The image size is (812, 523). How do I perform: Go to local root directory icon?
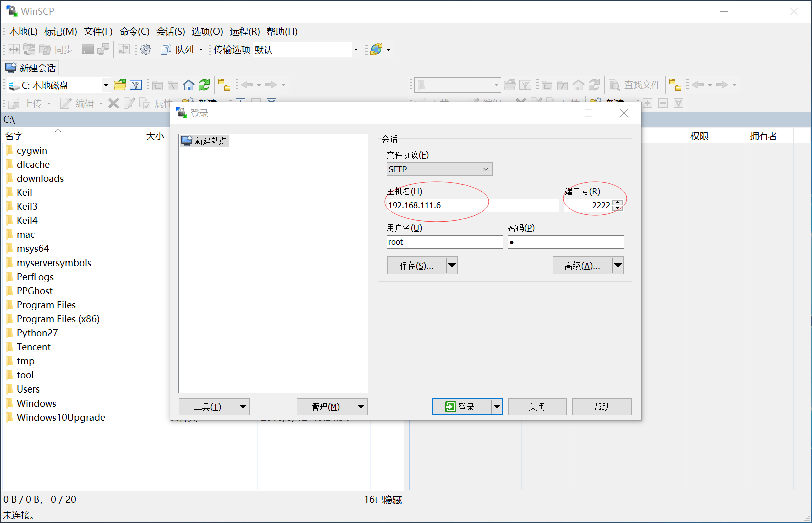pos(173,85)
